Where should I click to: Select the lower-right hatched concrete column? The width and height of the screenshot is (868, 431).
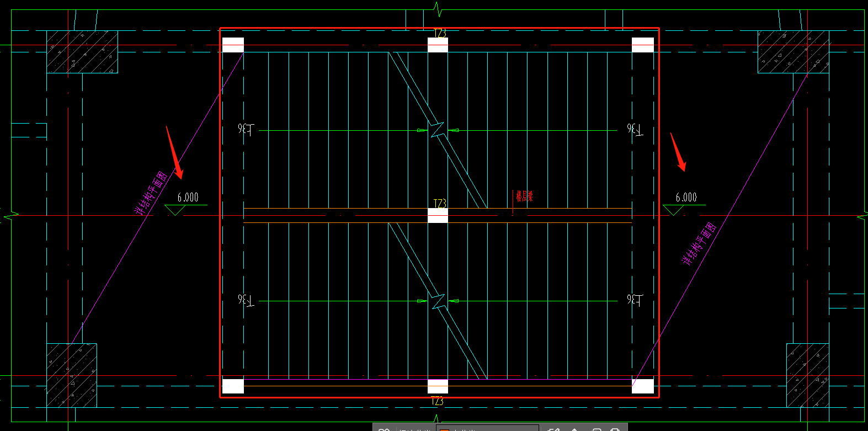808,375
